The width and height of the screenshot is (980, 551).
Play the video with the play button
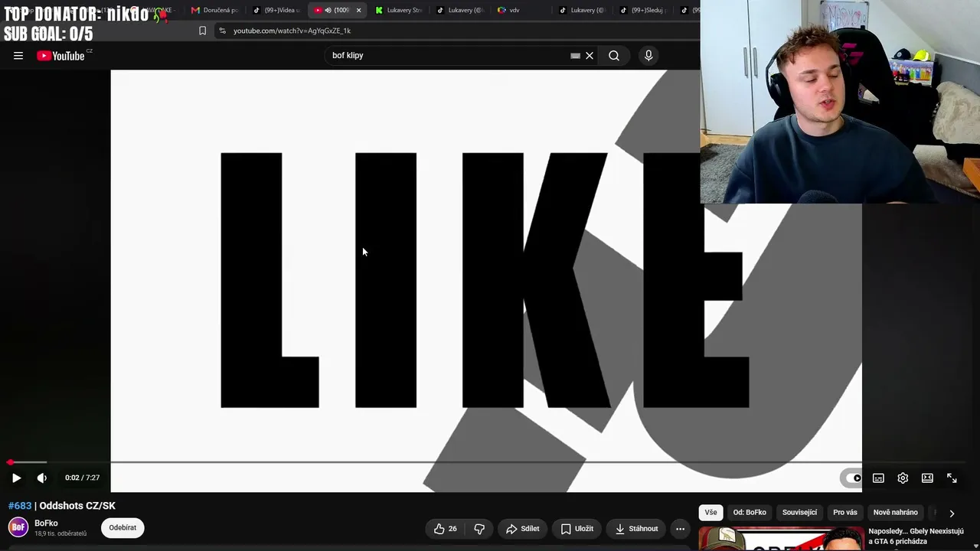coord(16,478)
